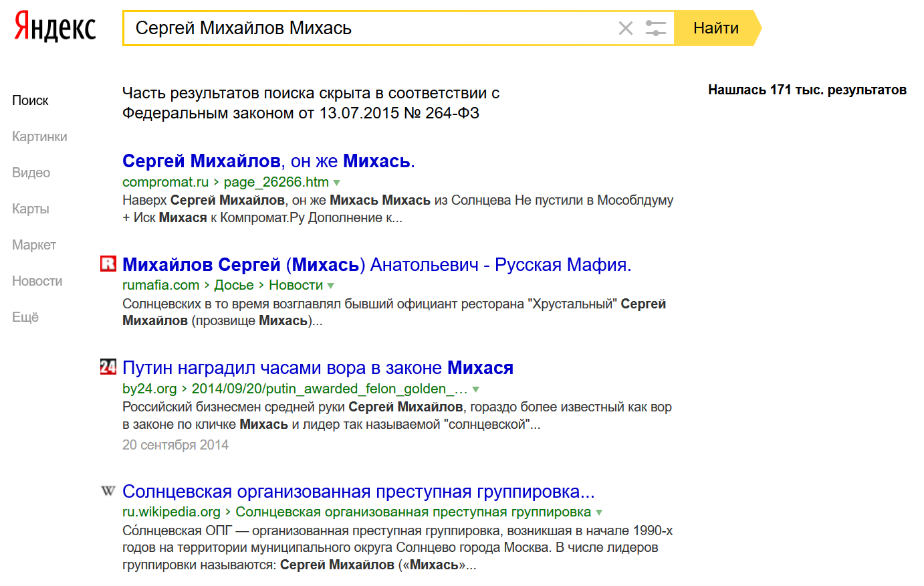Click the rumafia.com result favicon
The image size is (924, 586).
coord(108,264)
